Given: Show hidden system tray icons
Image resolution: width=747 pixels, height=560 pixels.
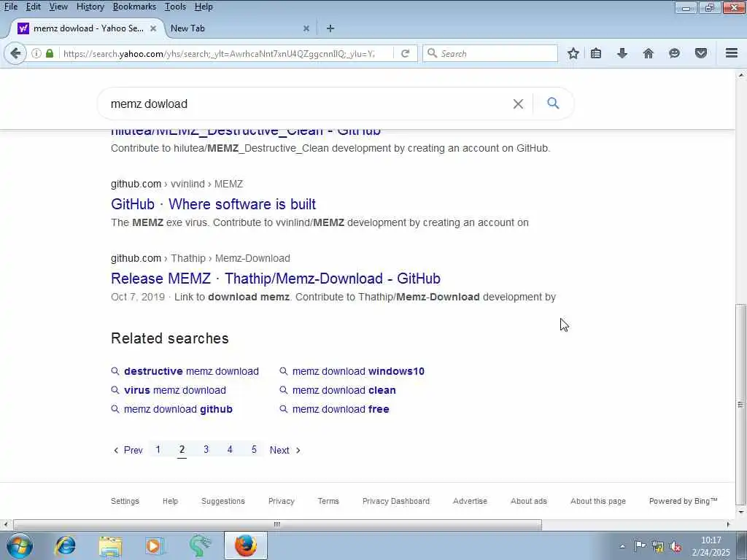Looking at the screenshot, I should tap(622, 546).
